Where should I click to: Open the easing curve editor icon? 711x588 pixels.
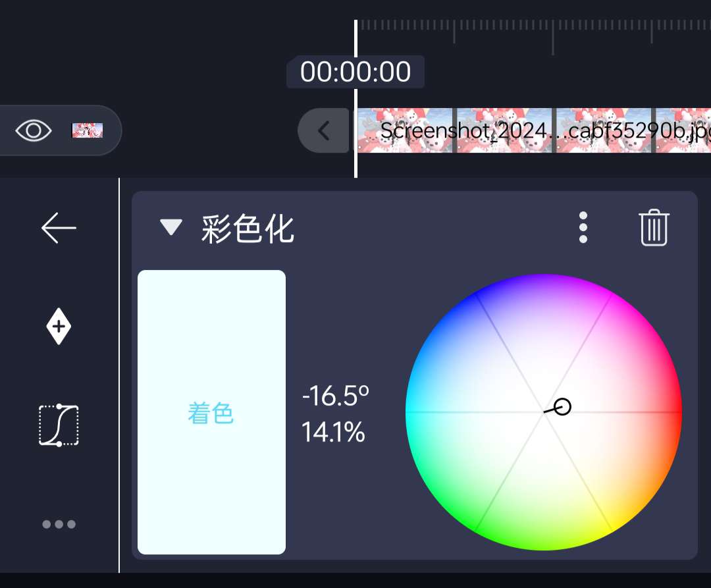coord(59,425)
